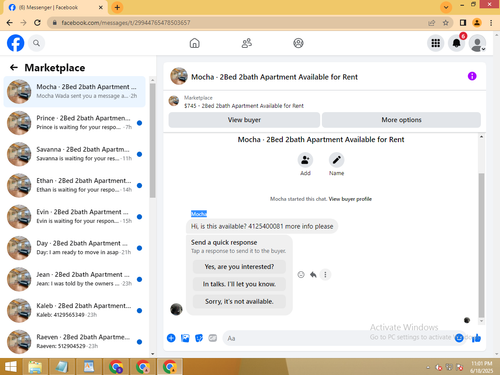Open the View buyer profile link
This screenshot has height=375, width=500.
click(x=350, y=199)
